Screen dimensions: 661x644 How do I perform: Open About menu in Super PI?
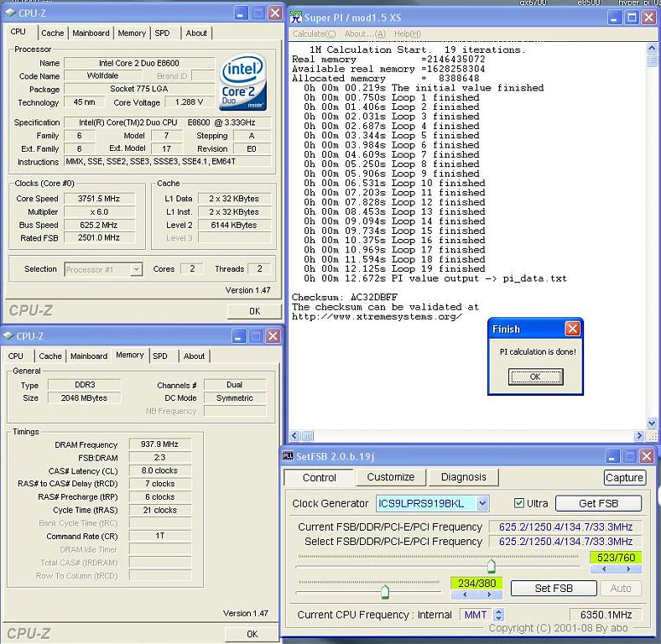tap(365, 34)
